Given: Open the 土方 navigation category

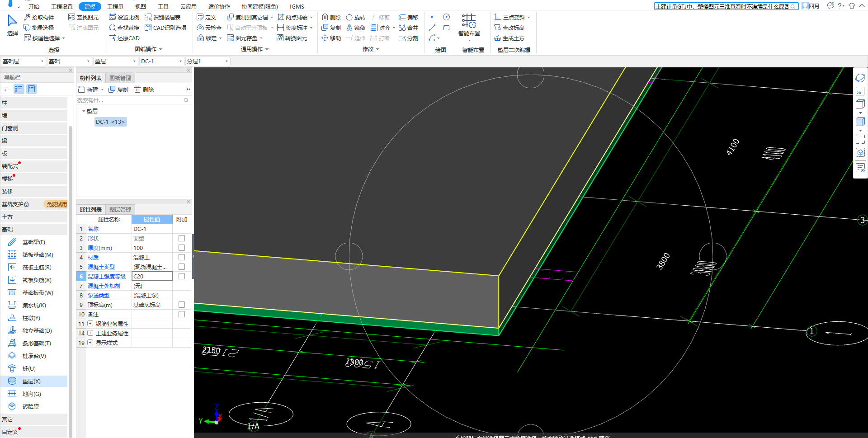Looking at the screenshot, I should pos(34,217).
